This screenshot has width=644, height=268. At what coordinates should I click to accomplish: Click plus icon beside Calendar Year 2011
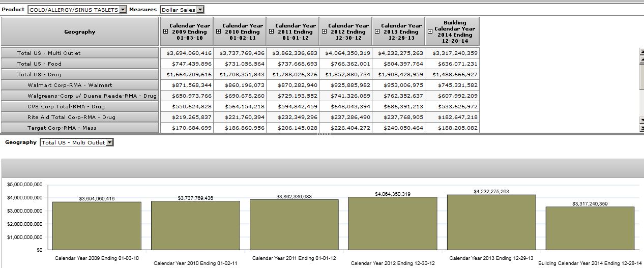point(271,32)
